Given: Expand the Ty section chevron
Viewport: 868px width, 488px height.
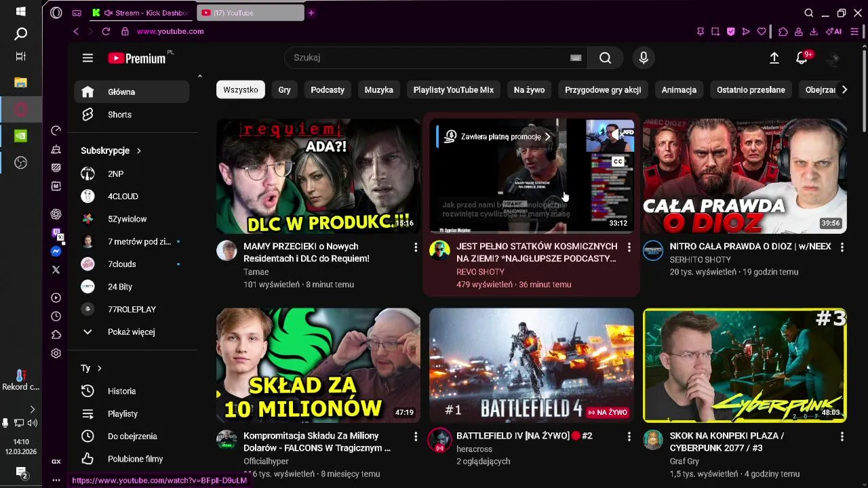Looking at the screenshot, I should [x=99, y=368].
